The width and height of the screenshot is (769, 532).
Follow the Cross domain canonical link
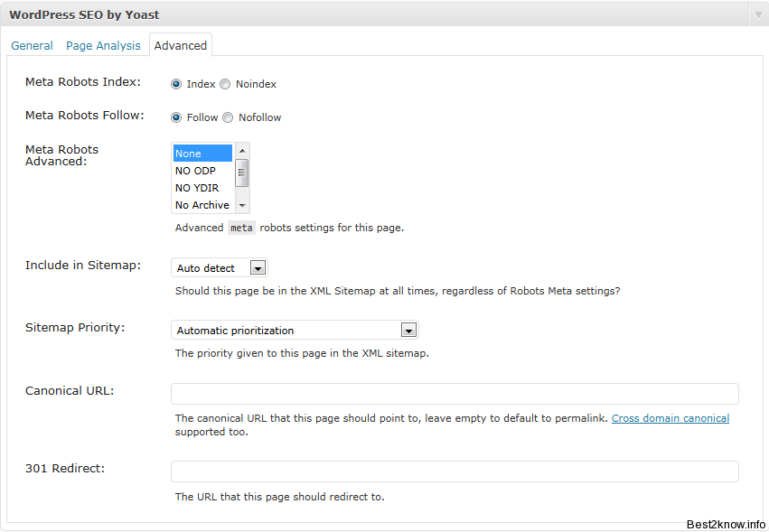[671, 418]
